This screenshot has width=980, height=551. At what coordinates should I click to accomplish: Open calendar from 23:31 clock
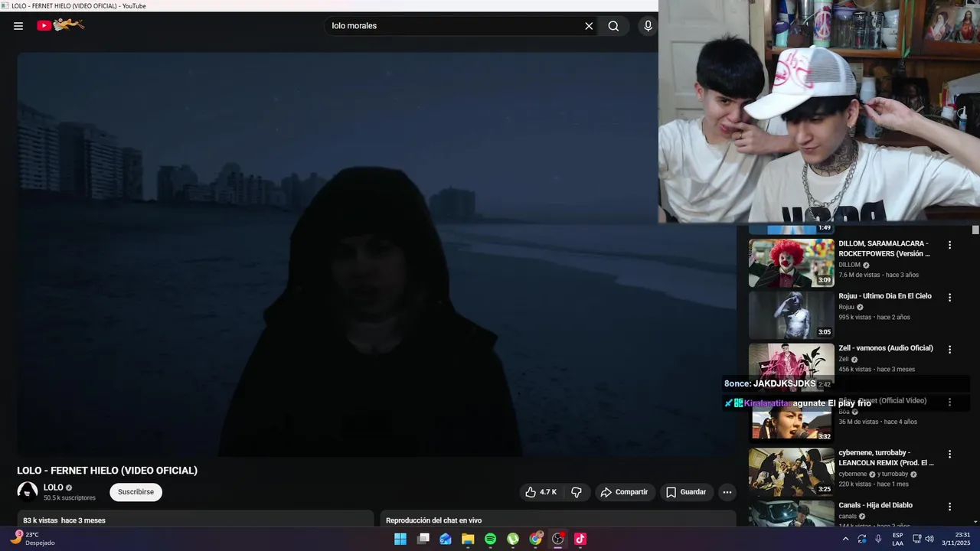tap(956, 539)
